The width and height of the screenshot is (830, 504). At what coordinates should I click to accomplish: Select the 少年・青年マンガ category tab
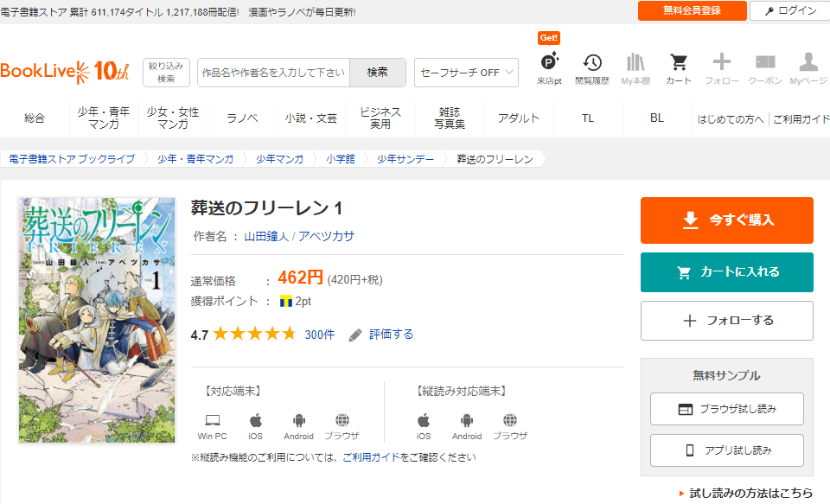[x=104, y=118]
